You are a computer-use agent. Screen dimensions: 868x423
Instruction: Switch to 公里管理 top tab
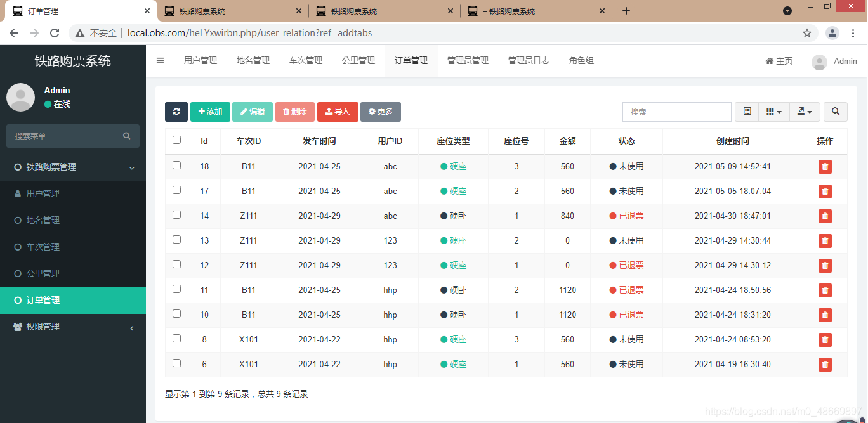[x=358, y=61]
